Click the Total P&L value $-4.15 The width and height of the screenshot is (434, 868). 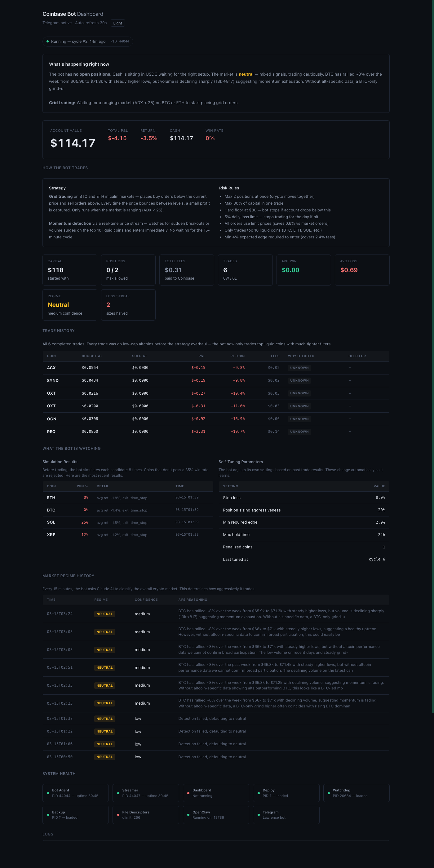(x=117, y=138)
